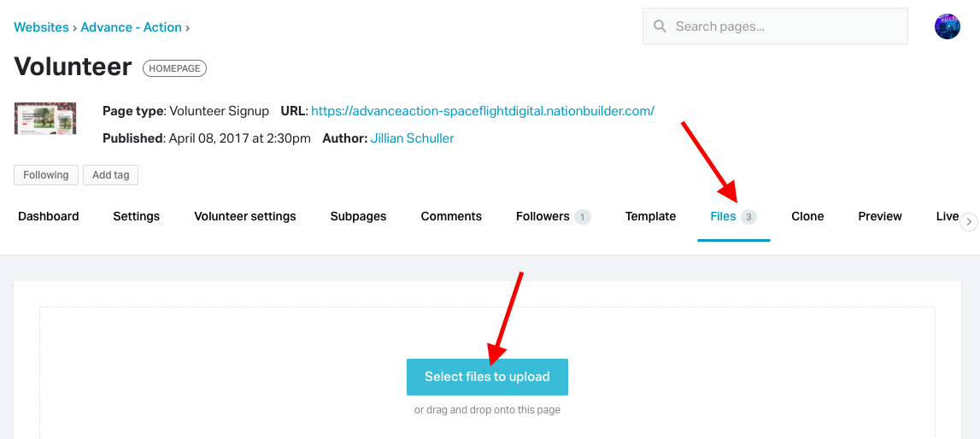
Task: Click the Add tag button
Action: (x=110, y=175)
